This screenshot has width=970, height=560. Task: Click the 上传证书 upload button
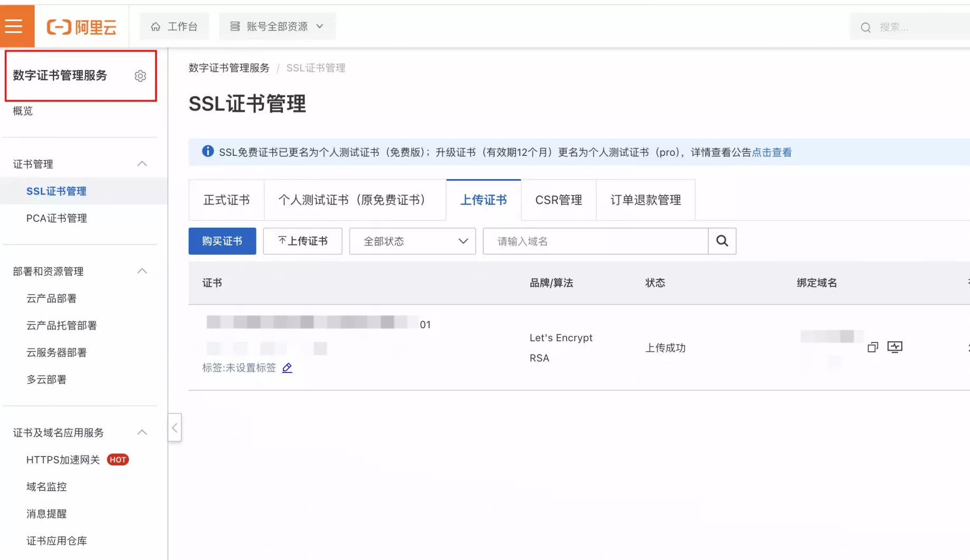(x=302, y=241)
